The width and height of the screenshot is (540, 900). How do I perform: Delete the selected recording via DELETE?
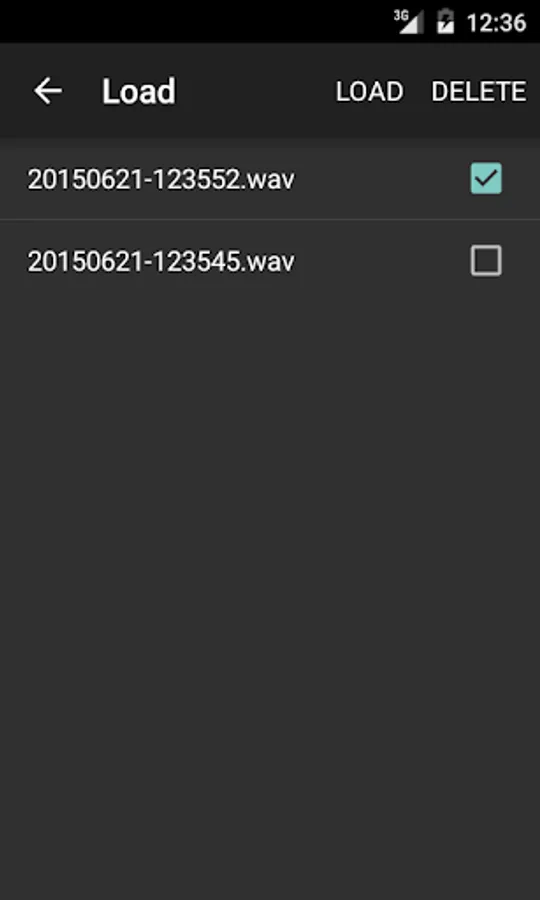[479, 92]
